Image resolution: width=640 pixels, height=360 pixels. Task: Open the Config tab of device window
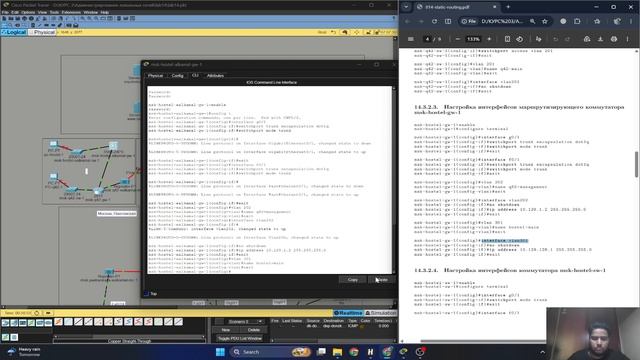(177, 76)
